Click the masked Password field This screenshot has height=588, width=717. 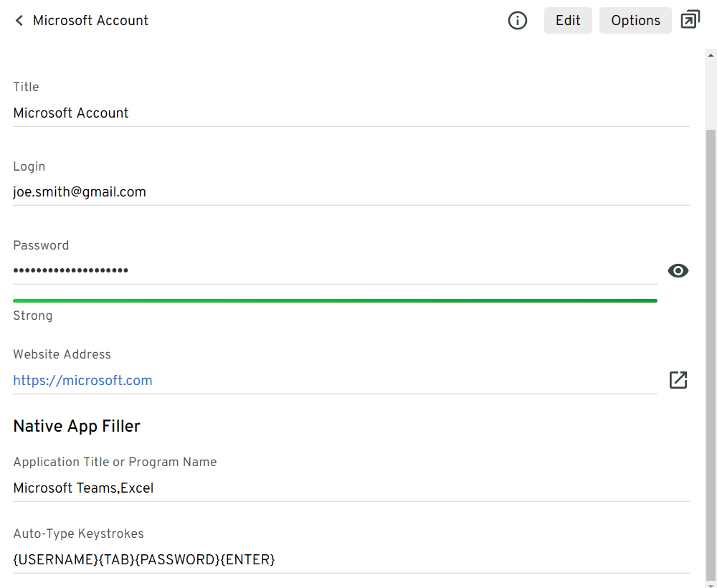pyautogui.click(x=71, y=271)
